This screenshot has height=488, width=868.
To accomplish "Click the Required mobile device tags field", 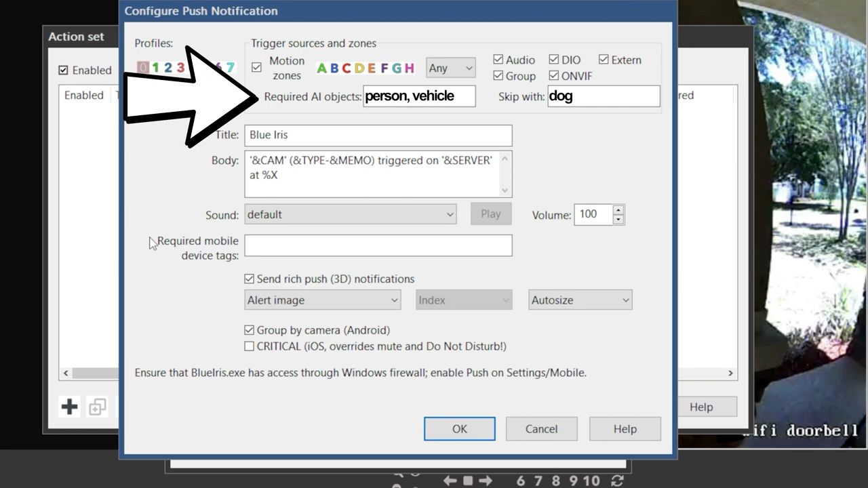I will (x=378, y=245).
